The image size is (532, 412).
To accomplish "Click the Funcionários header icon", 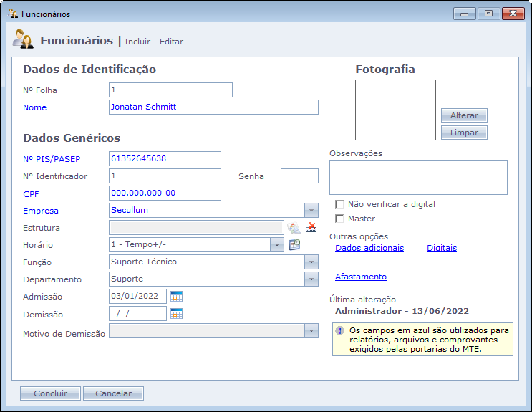I will pos(23,40).
